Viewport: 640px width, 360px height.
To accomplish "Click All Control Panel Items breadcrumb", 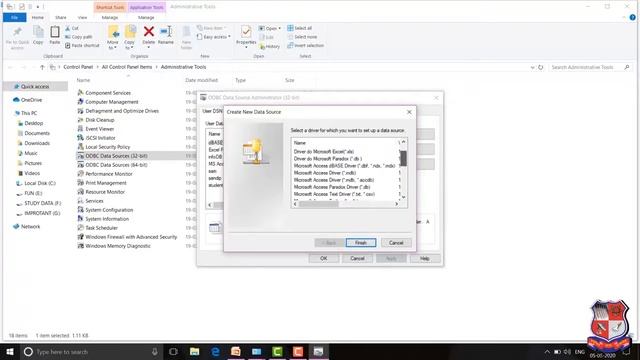I will [127, 67].
